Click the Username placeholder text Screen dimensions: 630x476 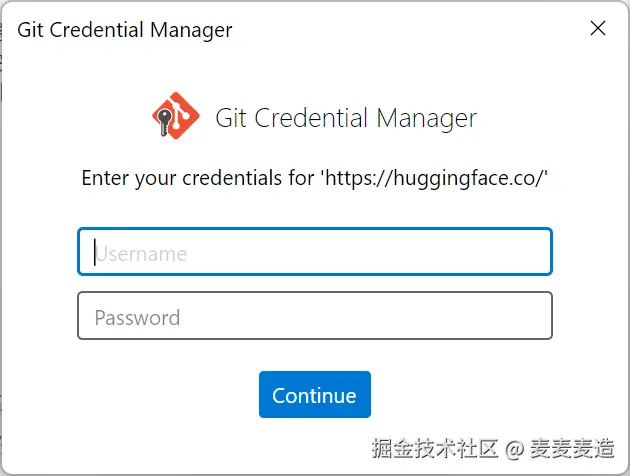tap(141, 254)
